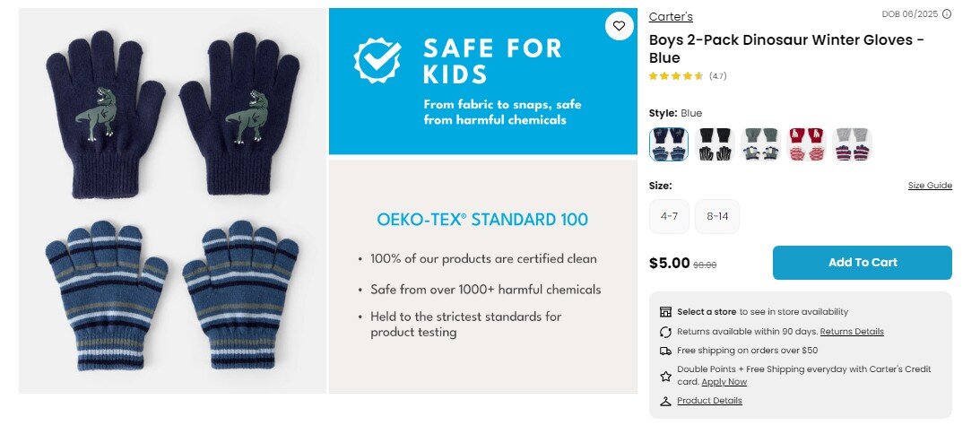Click the dinosaur gloves product image

point(172,201)
